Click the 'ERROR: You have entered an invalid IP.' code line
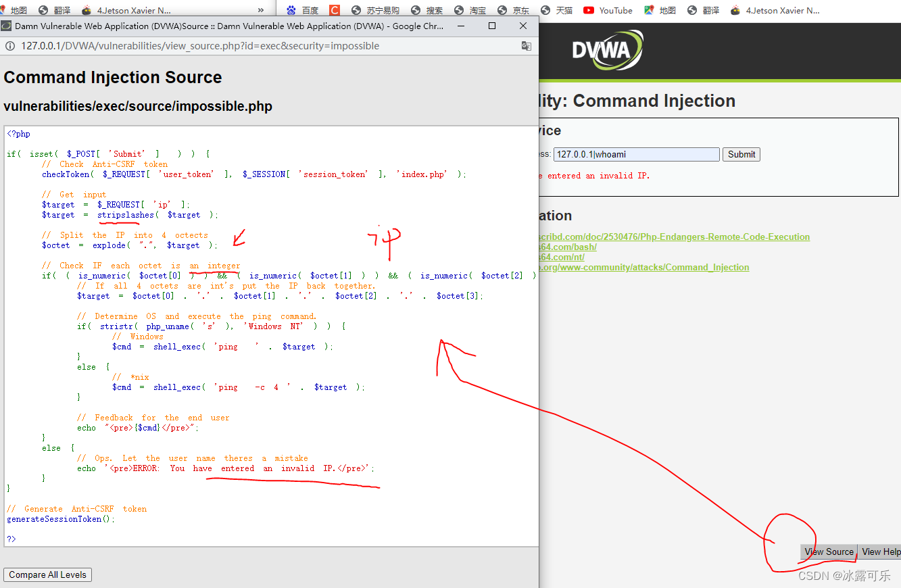This screenshot has width=901, height=588. [x=226, y=468]
